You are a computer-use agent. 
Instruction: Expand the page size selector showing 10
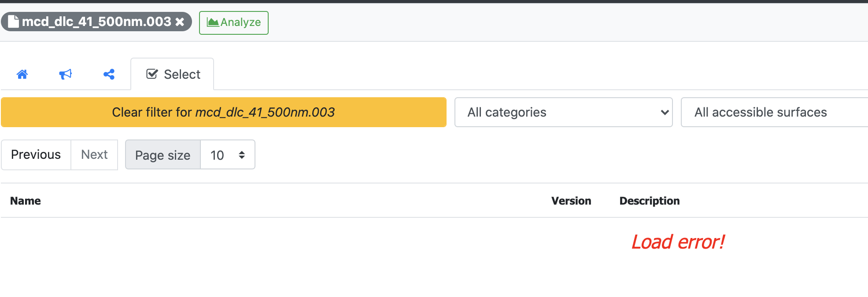pyautogui.click(x=227, y=154)
